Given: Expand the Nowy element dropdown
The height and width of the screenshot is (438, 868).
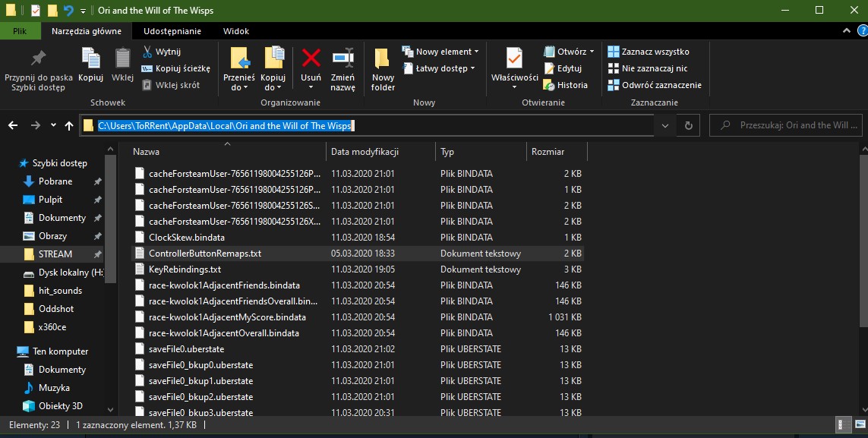Looking at the screenshot, I should (440, 52).
